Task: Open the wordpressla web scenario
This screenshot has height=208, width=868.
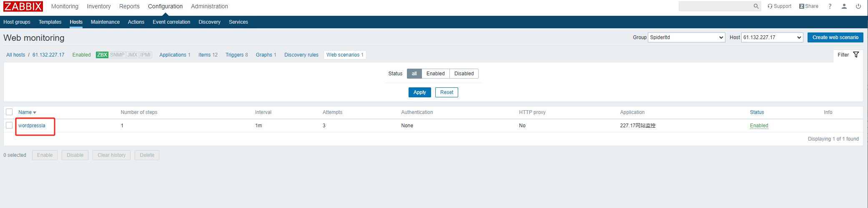Action: (x=32, y=126)
